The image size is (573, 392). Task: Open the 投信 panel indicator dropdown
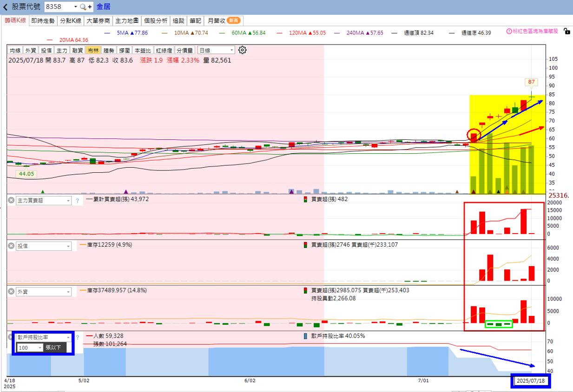(x=44, y=246)
